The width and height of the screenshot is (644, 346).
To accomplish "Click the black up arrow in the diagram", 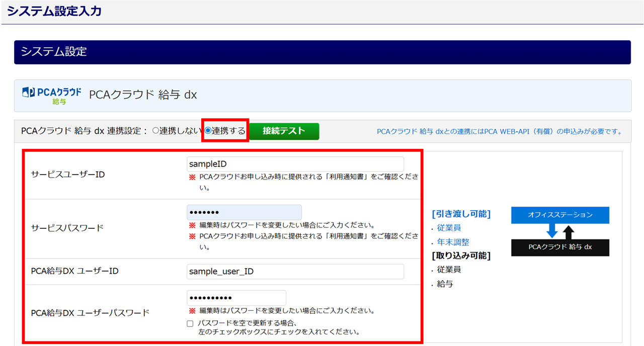I will (x=569, y=232).
